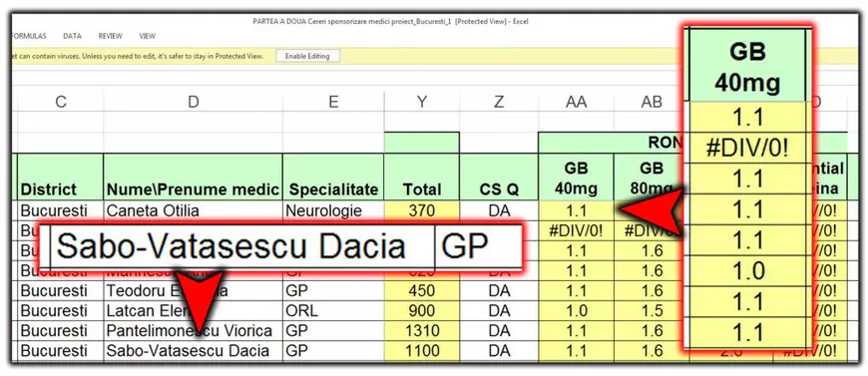
Task: Switch to the REVIEW ribbon tab
Action: [x=110, y=36]
